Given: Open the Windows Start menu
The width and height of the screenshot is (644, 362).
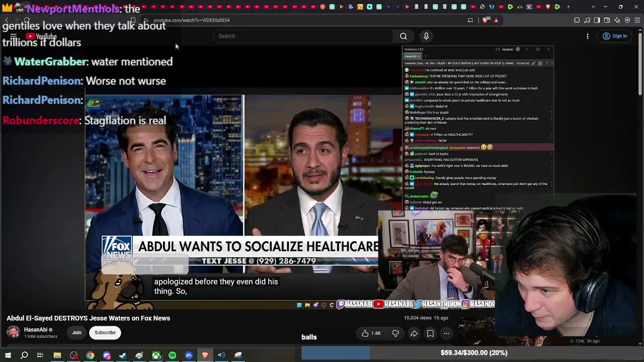Looking at the screenshot, I should (x=8, y=355).
